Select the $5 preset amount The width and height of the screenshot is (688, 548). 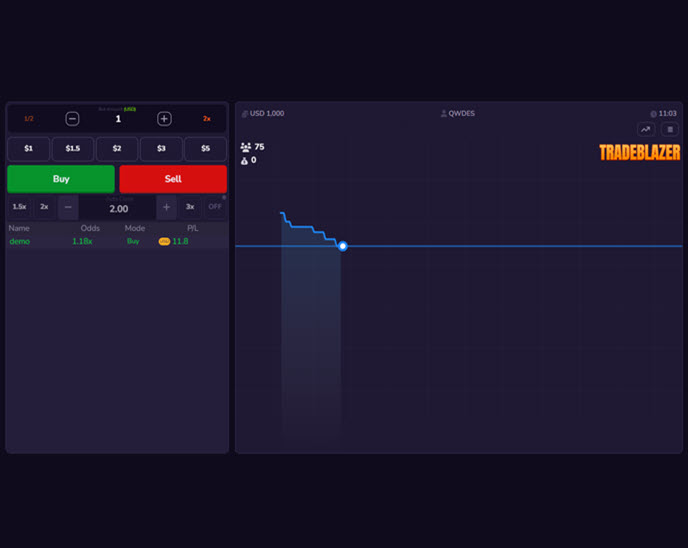pyautogui.click(x=205, y=149)
